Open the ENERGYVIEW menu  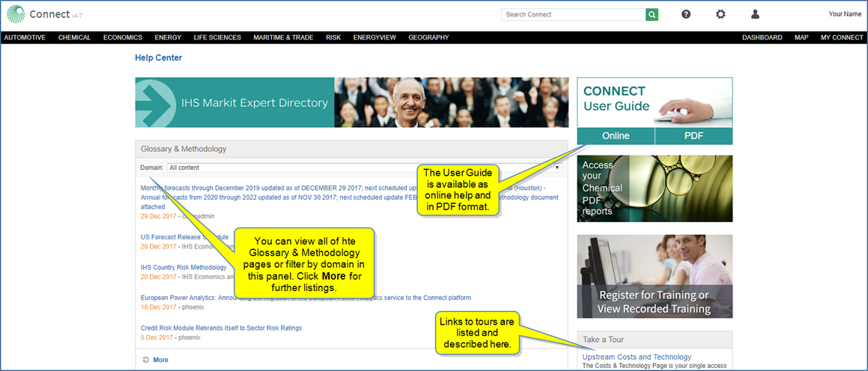pos(374,37)
